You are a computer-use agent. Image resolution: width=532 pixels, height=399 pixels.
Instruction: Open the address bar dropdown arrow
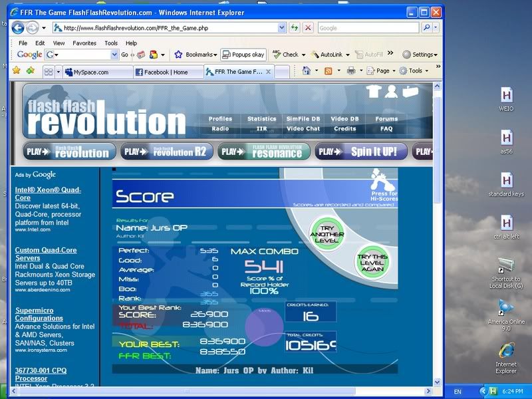tap(281, 28)
